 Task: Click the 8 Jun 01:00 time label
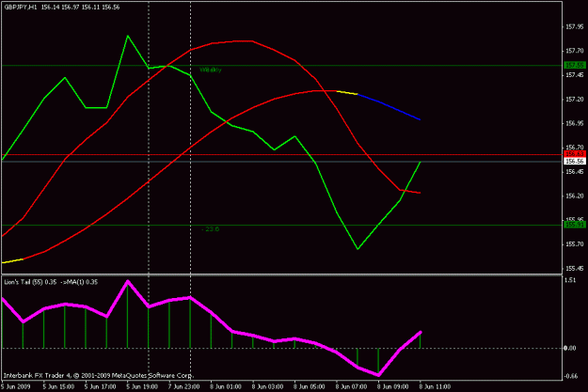click(x=226, y=386)
